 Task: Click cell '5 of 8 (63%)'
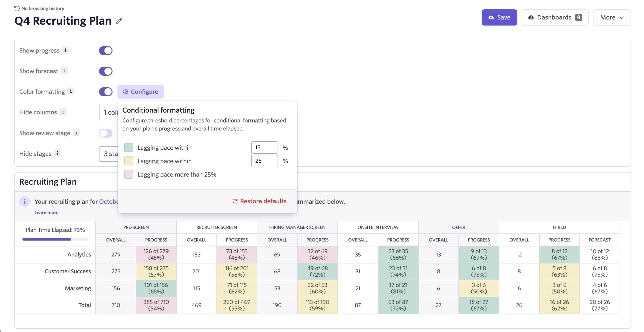tap(559, 272)
